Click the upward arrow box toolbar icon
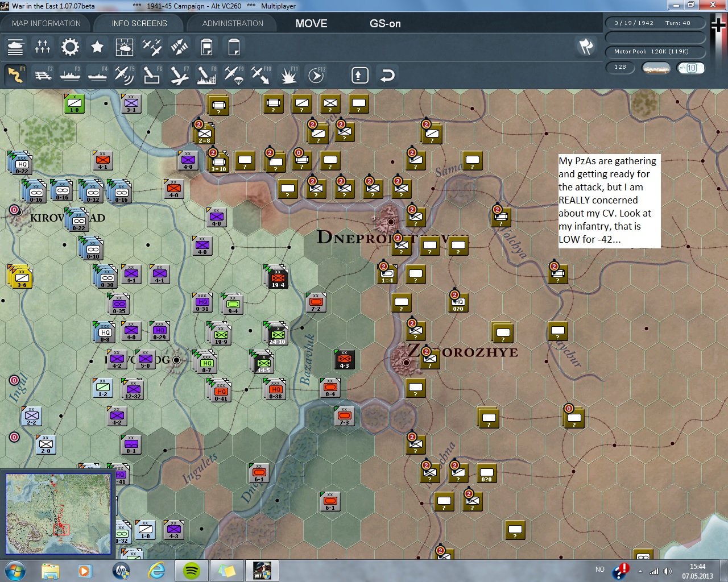Screen dimensions: 728x582 pyautogui.click(x=359, y=75)
